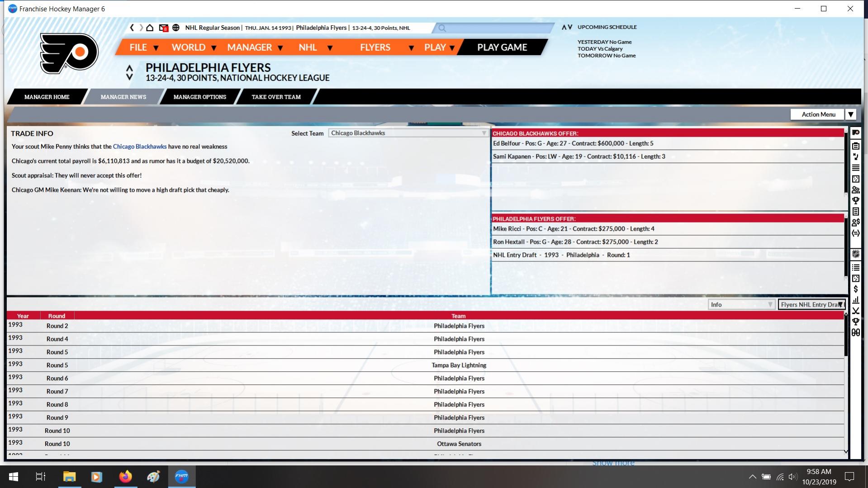Open Firefox from the Windows taskbar
Image resolution: width=868 pixels, height=488 pixels.
125,477
